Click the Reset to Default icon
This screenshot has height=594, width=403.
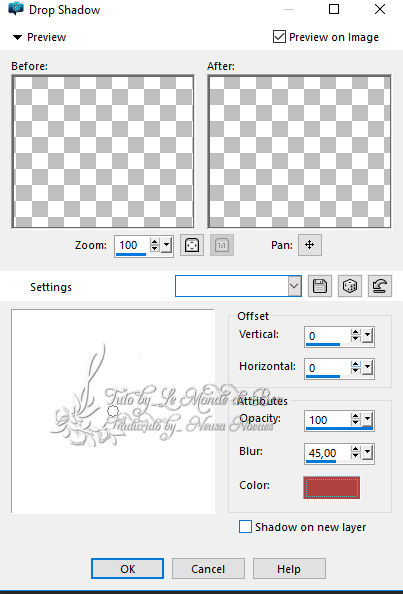tap(380, 286)
